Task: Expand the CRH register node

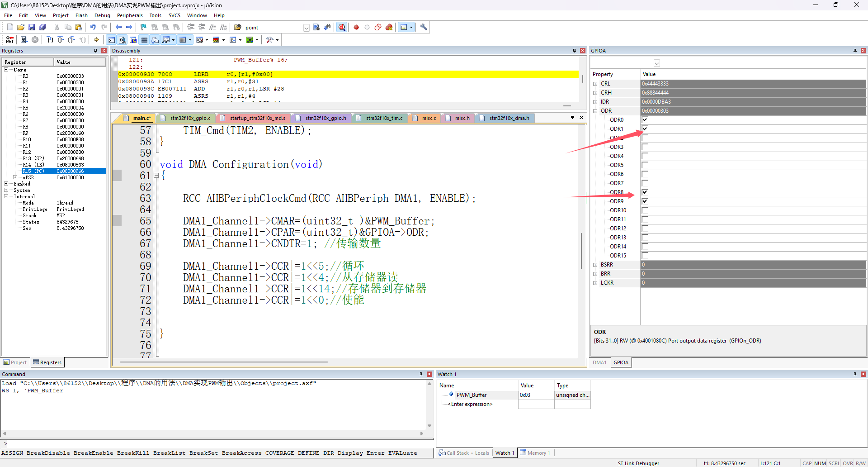Action: click(x=595, y=93)
